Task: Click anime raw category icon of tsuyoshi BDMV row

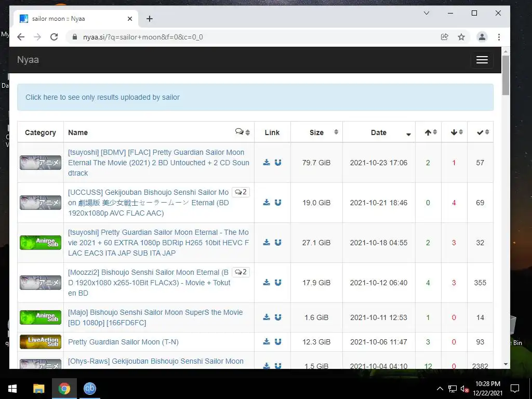Action: tap(41, 163)
